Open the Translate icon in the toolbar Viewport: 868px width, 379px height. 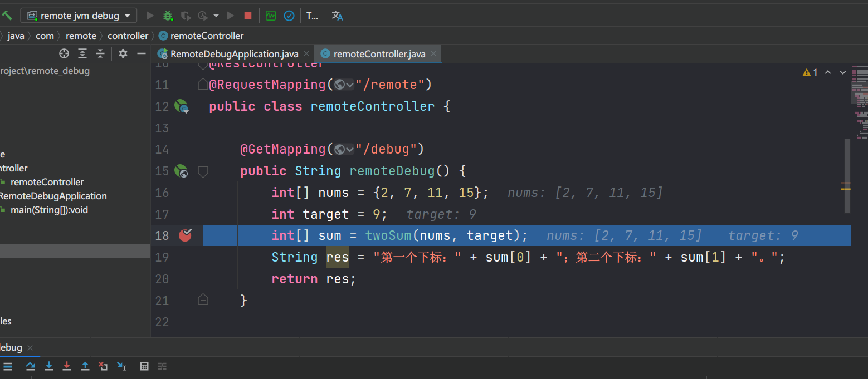pos(338,16)
